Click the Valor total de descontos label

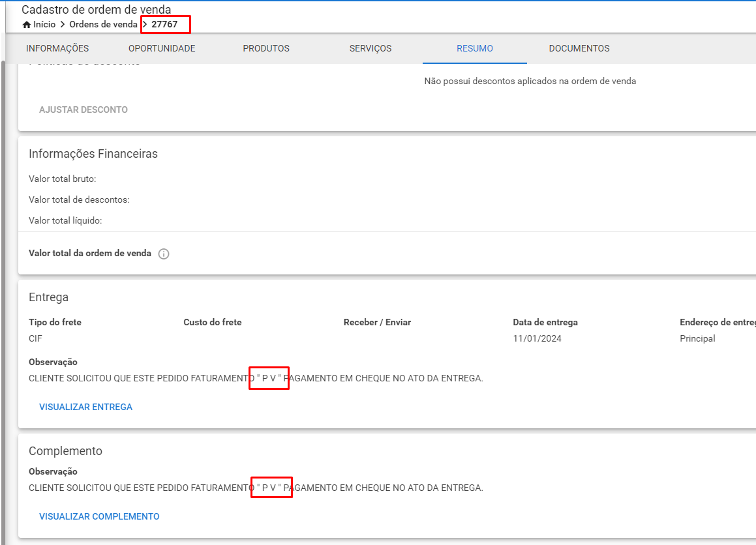coord(79,199)
